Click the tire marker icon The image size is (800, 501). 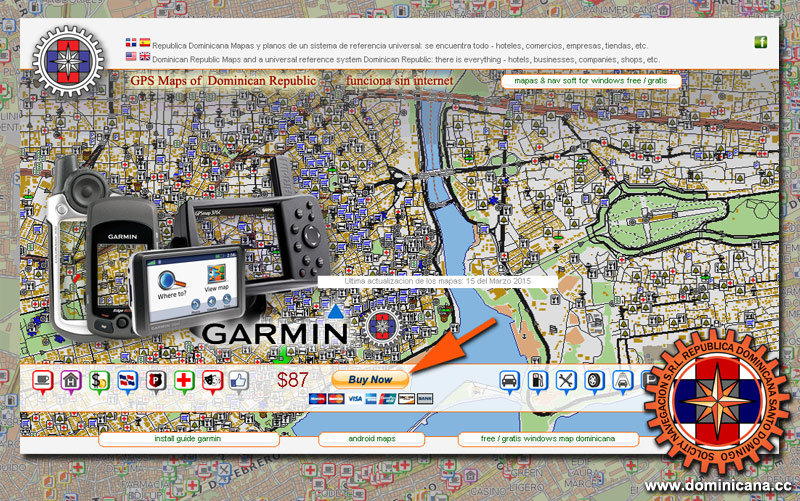(594, 381)
